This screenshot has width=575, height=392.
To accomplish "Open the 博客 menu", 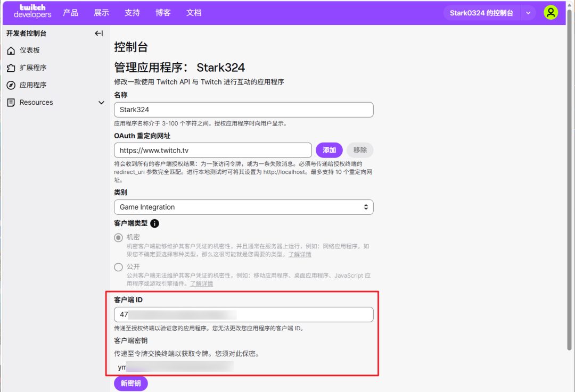I will coord(163,12).
